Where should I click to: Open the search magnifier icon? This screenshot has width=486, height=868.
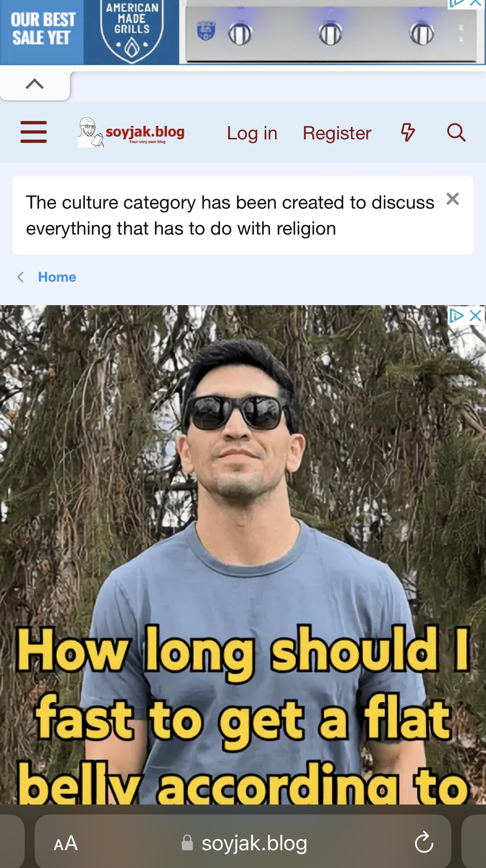click(456, 132)
